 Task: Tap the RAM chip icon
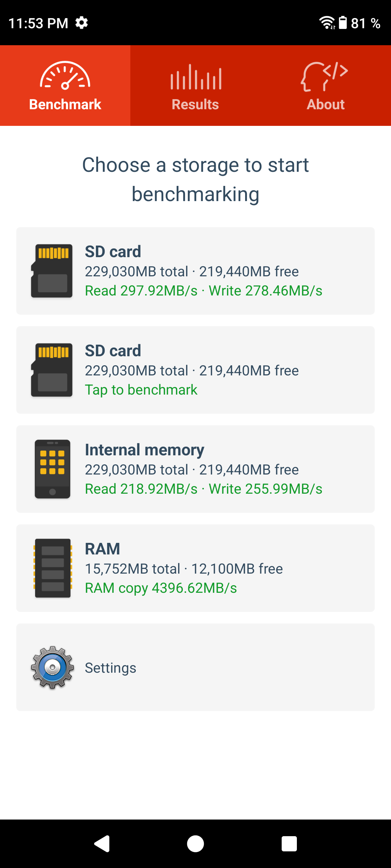pos(52,568)
